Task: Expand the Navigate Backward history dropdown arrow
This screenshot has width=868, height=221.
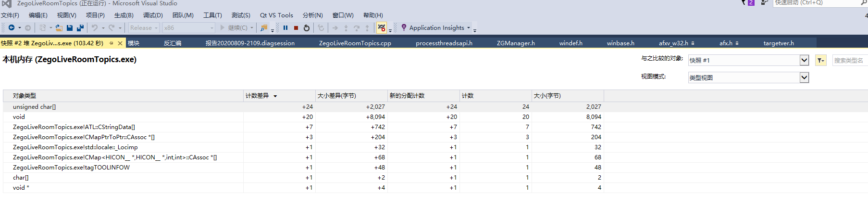Action: point(20,28)
